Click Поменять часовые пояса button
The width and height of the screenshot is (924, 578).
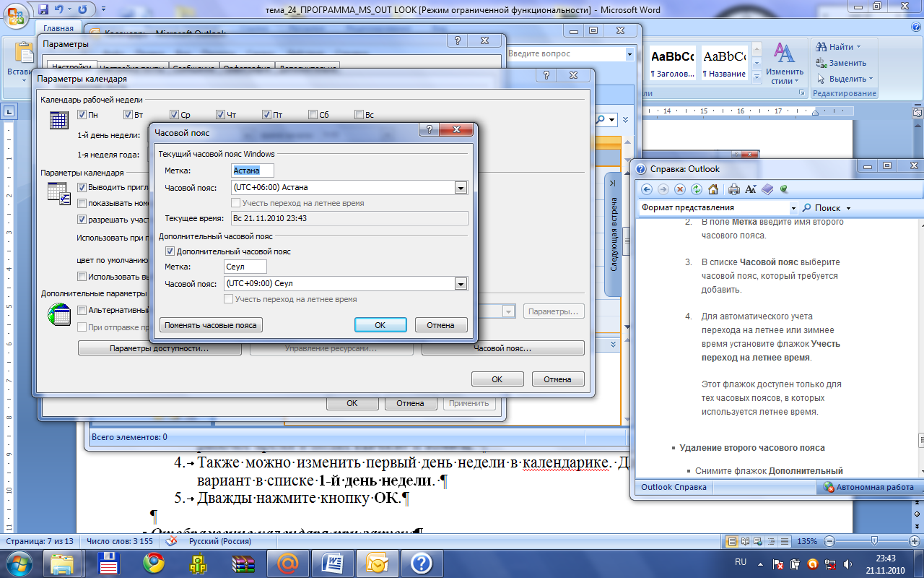coord(211,325)
